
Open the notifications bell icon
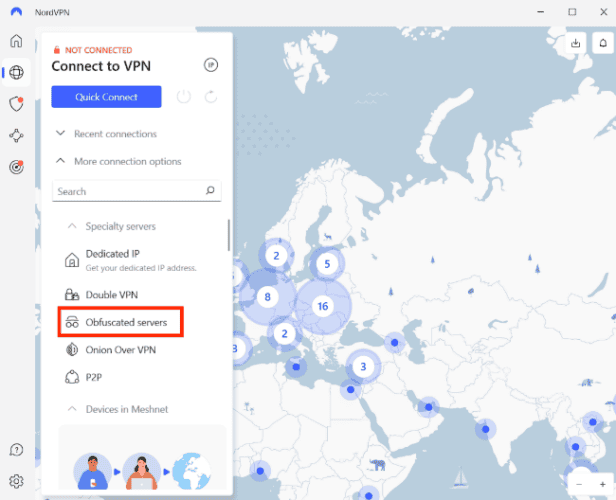(603, 43)
